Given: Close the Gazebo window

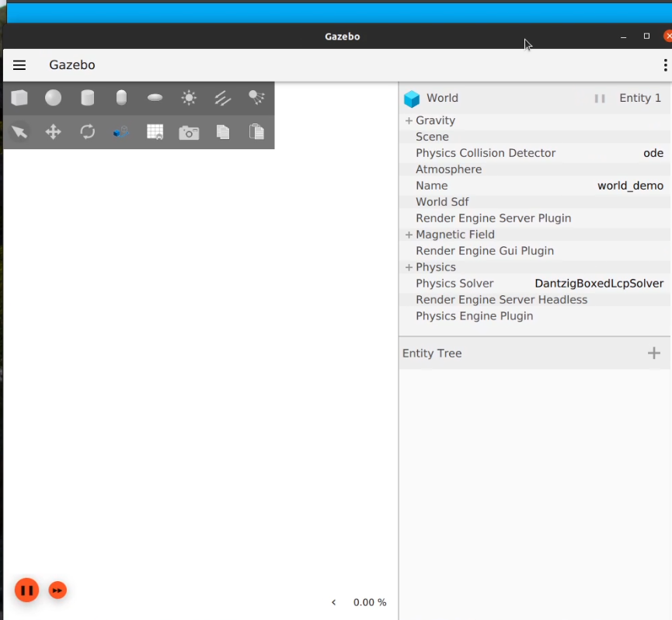Looking at the screenshot, I should click(668, 36).
